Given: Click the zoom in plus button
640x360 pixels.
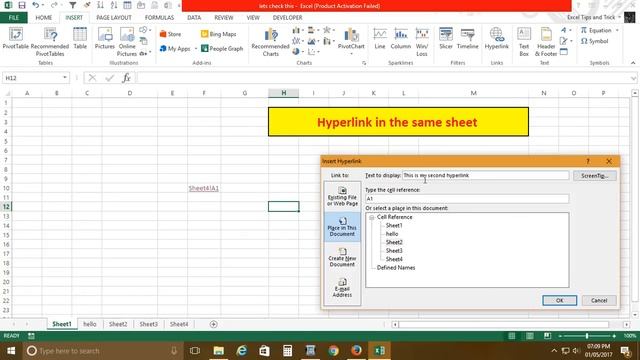Looking at the screenshot, I should click(614, 336).
